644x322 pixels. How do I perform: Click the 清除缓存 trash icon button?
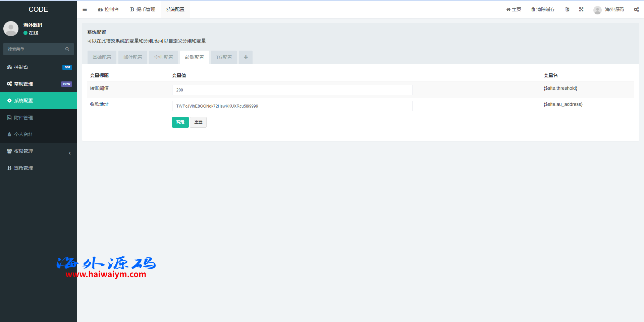tap(543, 9)
